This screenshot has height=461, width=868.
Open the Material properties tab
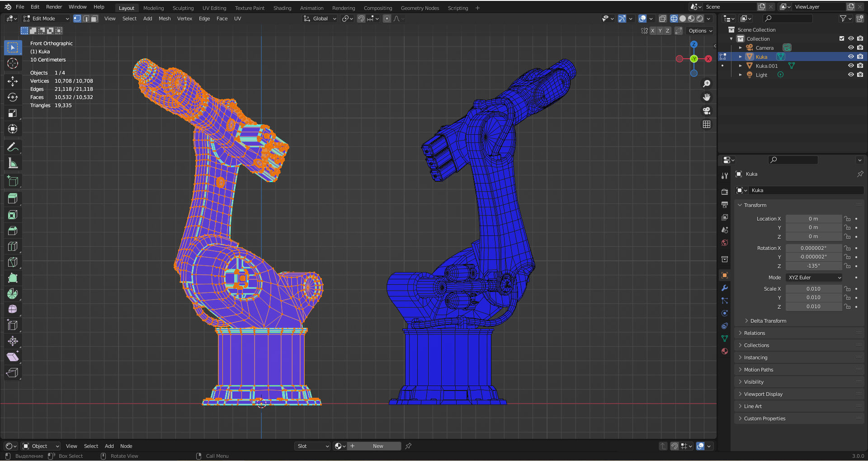(x=725, y=351)
